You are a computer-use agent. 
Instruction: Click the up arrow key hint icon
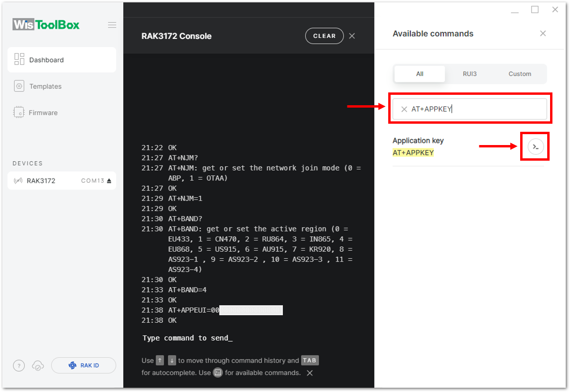[x=160, y=360]
